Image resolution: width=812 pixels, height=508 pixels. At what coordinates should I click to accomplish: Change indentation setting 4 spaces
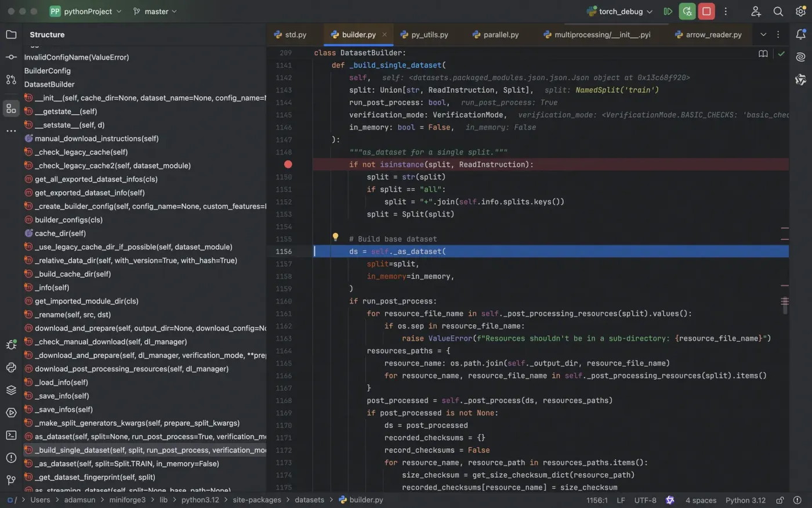(x=701, y=500)
